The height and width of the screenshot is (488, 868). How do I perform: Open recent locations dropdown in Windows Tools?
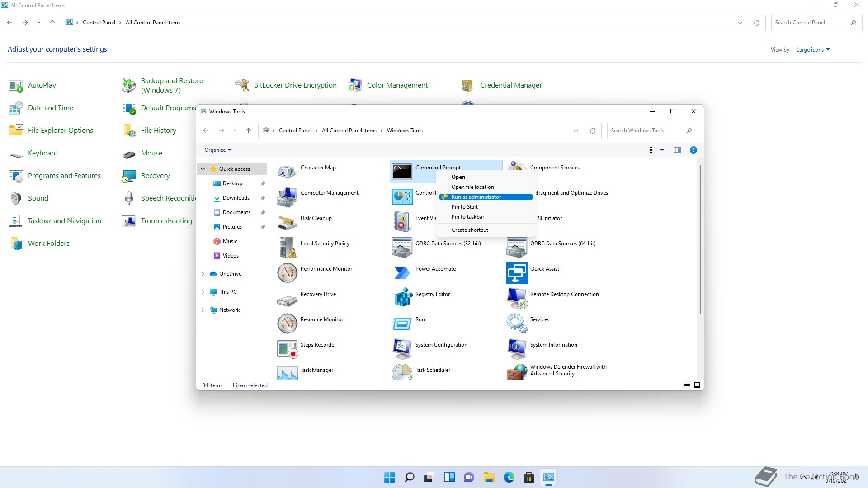click(x=235, y=131)
